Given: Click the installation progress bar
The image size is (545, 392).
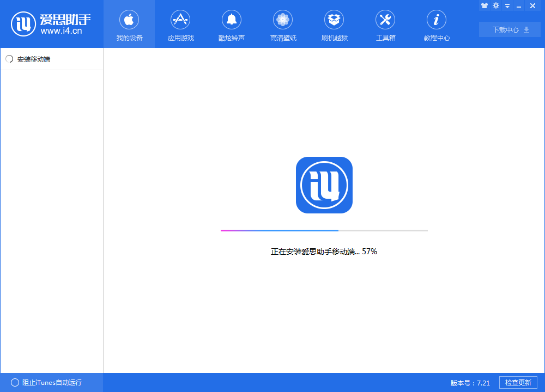Looking at the screenshot, I should click(x=324, y=230).
